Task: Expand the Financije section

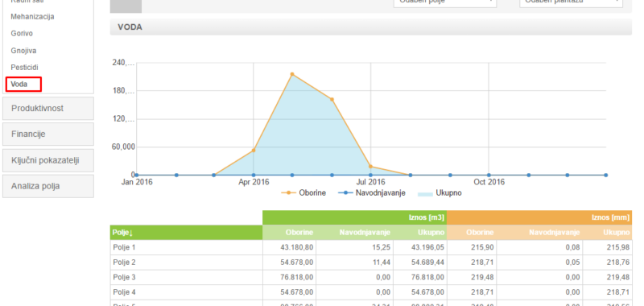Action: (48, 134)
